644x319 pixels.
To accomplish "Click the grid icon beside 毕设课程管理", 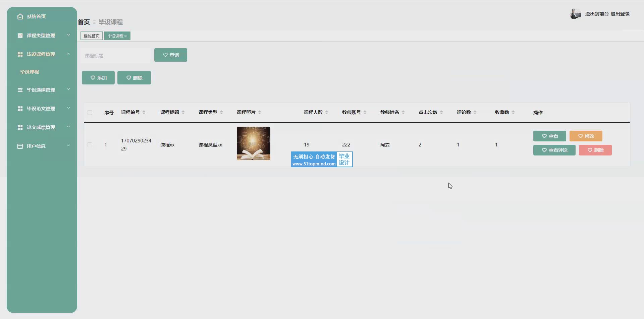I will pyautogui.click(x=20, y=54).
